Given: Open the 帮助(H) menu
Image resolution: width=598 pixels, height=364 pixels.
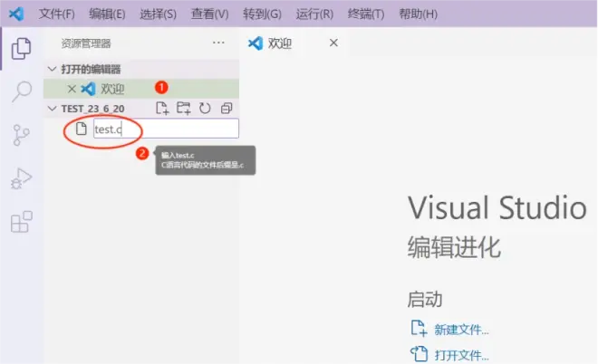Looking at the screenshot, I should tap(418, 14).
